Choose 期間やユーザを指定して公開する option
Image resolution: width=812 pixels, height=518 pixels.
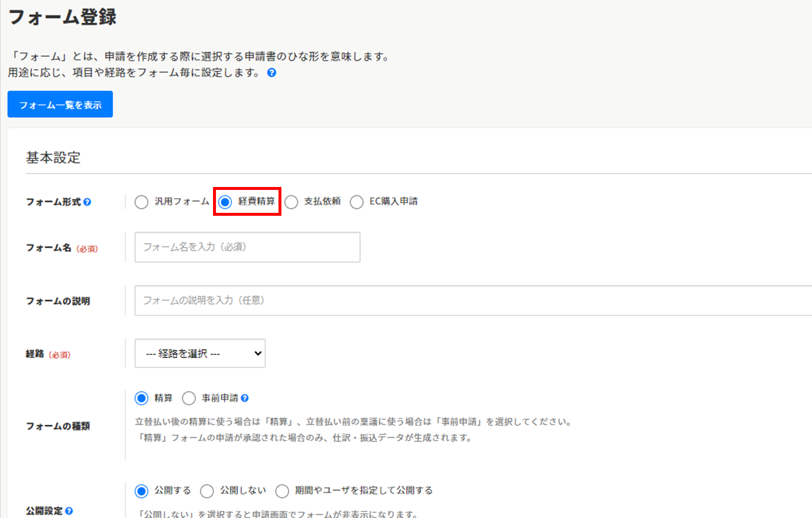pyautogui.click(x=282, y=491)
